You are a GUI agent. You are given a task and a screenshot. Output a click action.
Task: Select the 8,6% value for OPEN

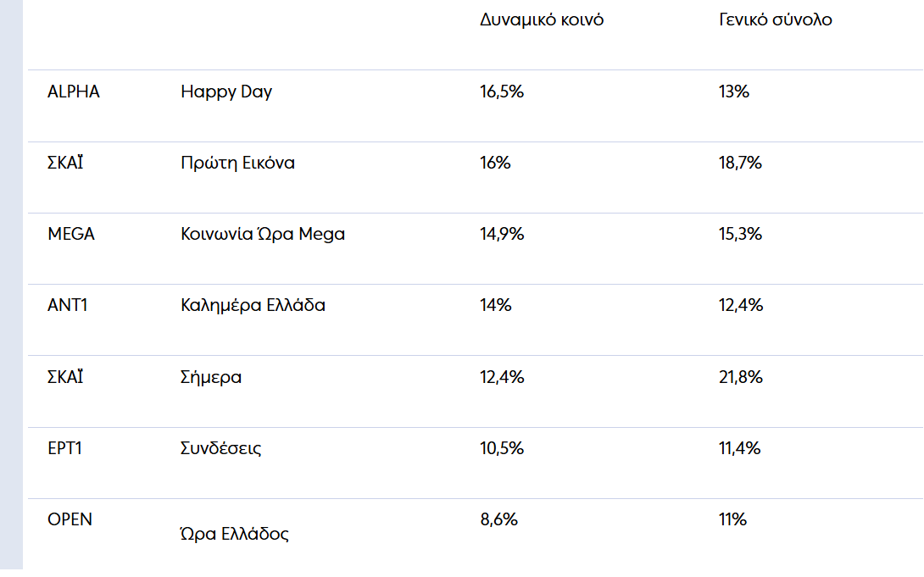498,519
